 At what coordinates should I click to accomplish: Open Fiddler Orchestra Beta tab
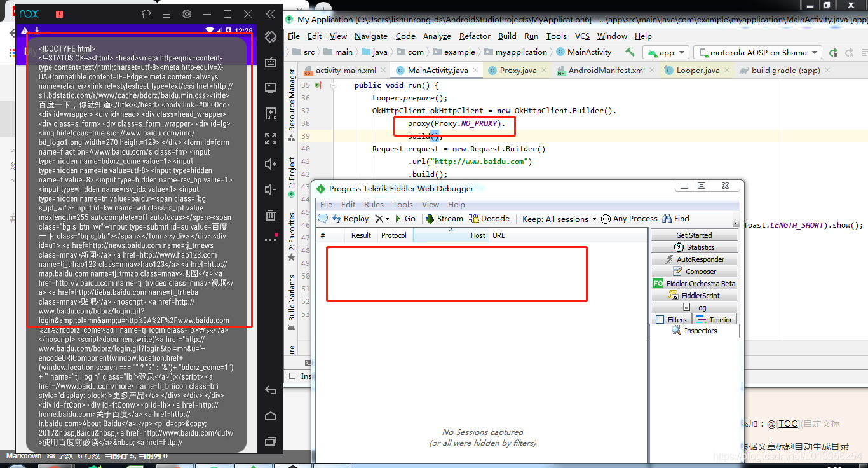tap(694, 283)
